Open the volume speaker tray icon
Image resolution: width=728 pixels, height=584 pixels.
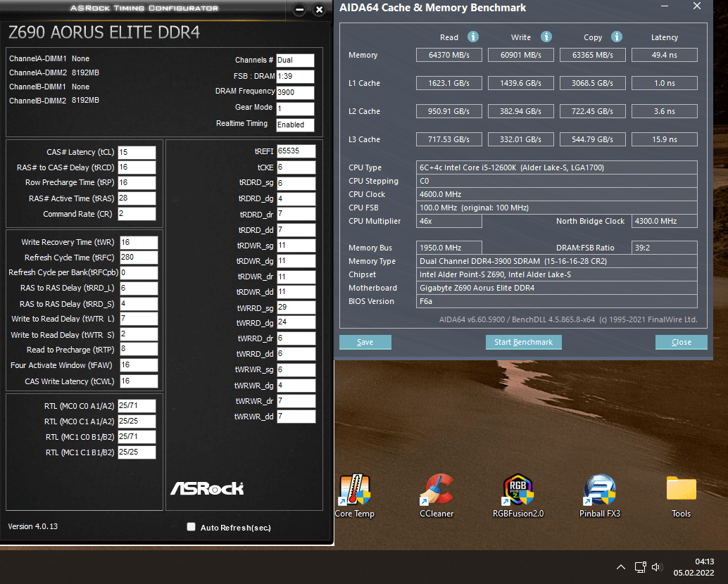[656, 567]
